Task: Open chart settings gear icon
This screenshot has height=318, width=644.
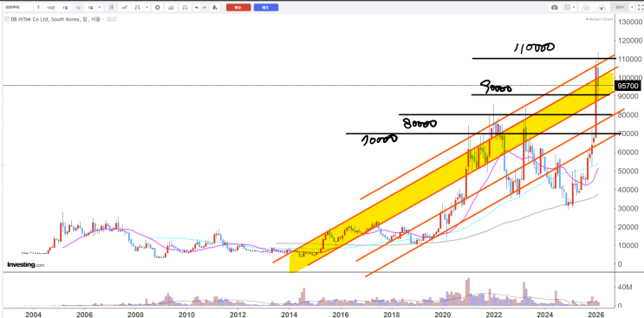Action: (157, 8)
